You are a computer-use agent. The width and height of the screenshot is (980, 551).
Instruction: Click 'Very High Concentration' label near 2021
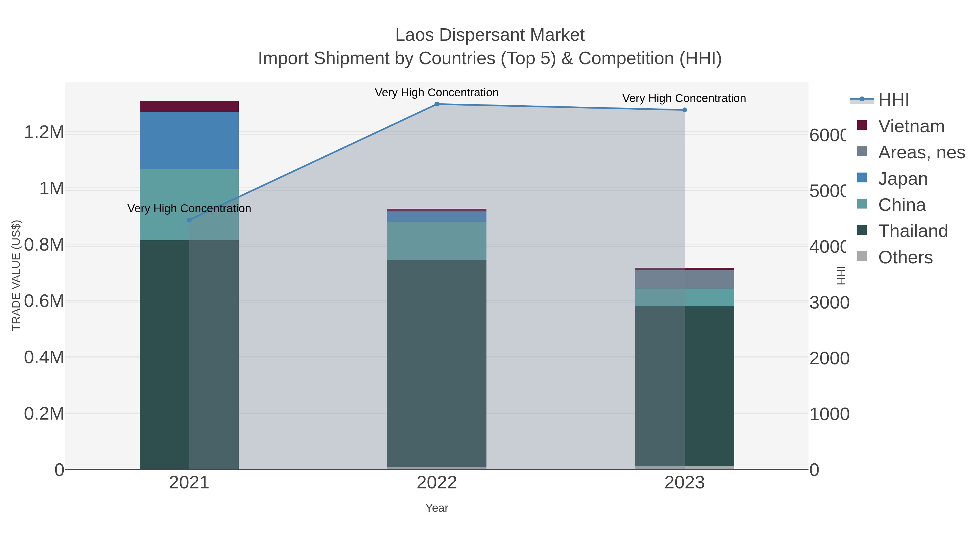coord(189,208)
